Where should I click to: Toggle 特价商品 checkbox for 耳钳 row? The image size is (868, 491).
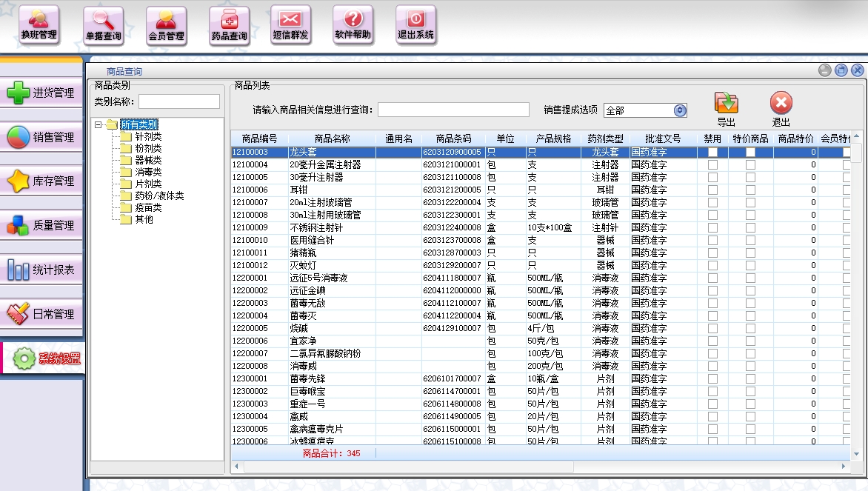pyautogui.click(x=750, y=190)
